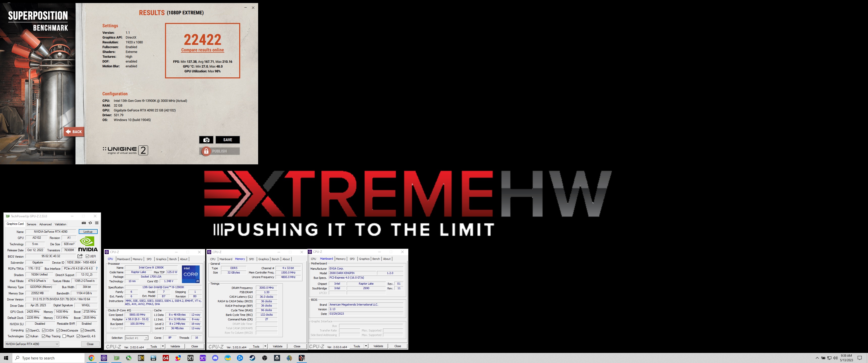Click the battery power tray icon

[x=823, y=358]
